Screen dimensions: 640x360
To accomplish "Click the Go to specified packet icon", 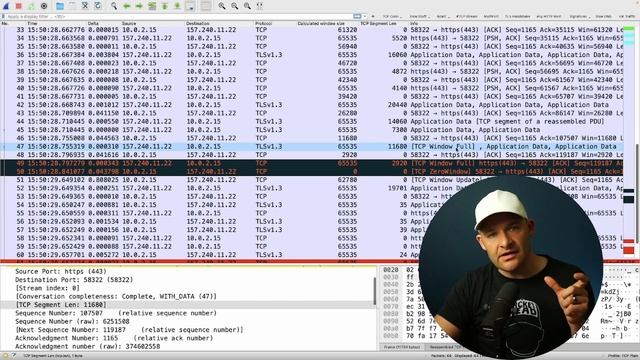I will 152,6.
